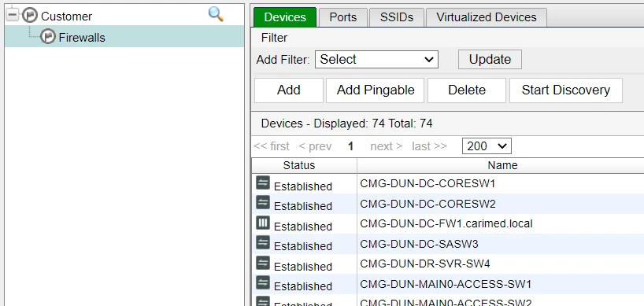Click firewall icon for CMG-DUN-DC-FW1.carimed.local
Screen dimensions: 644x306
pos(263,223)
